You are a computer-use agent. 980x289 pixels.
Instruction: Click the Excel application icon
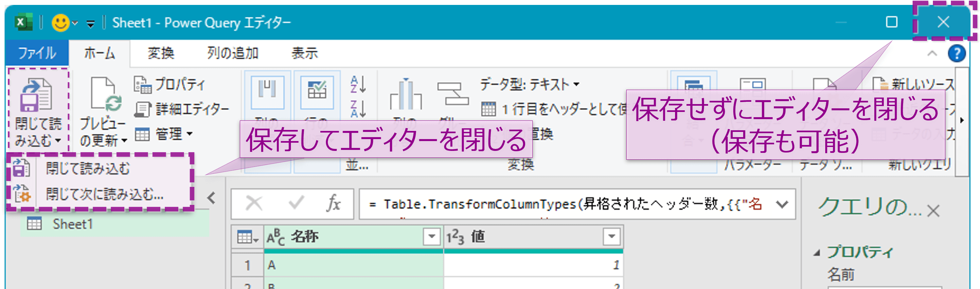[x=23, y=22]
